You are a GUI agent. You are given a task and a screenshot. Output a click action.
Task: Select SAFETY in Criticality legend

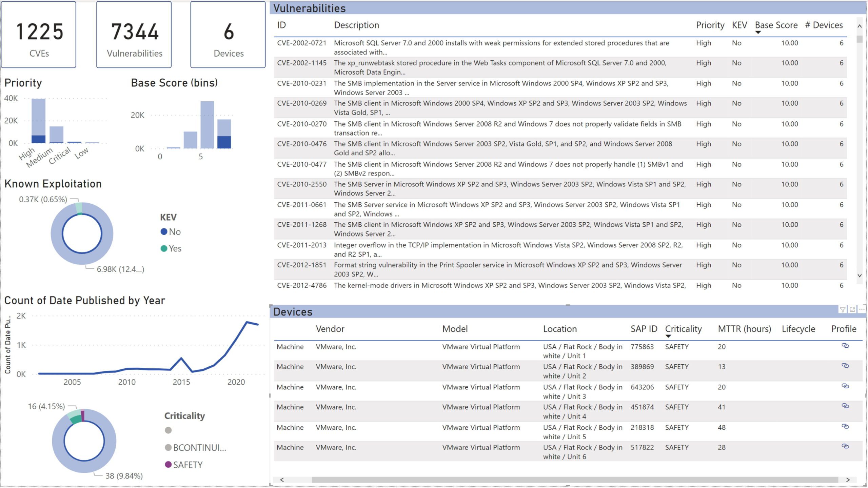click(x=183, y=465)
